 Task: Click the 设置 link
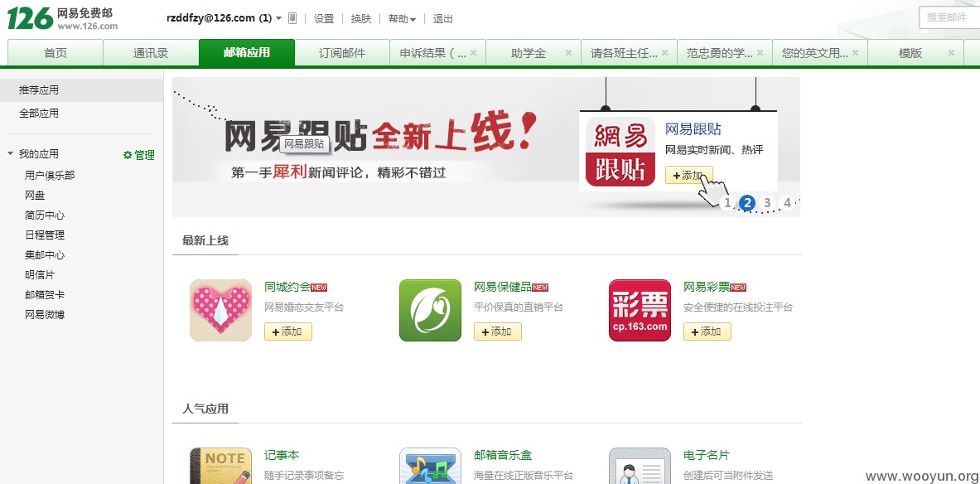tap(324, 19)
